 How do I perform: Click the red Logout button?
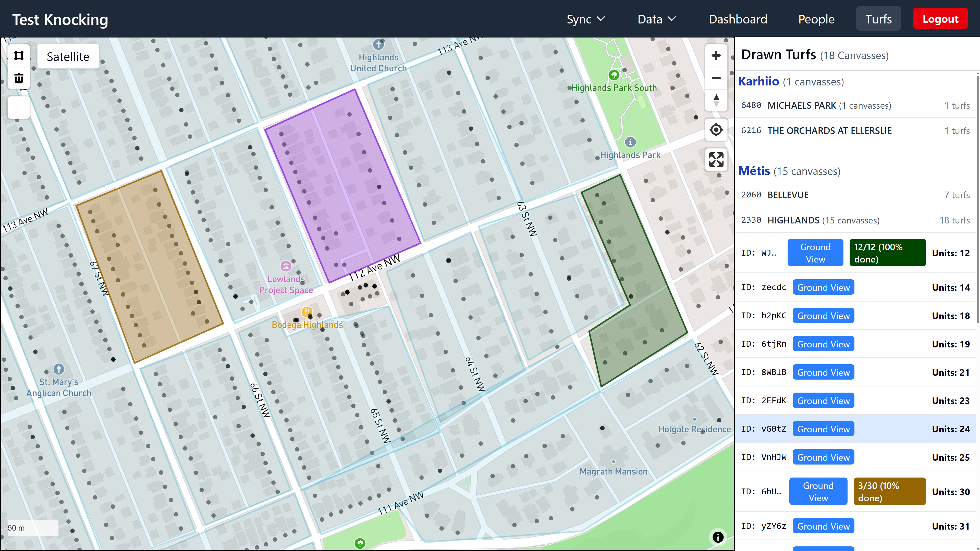(x=940, y=19)
